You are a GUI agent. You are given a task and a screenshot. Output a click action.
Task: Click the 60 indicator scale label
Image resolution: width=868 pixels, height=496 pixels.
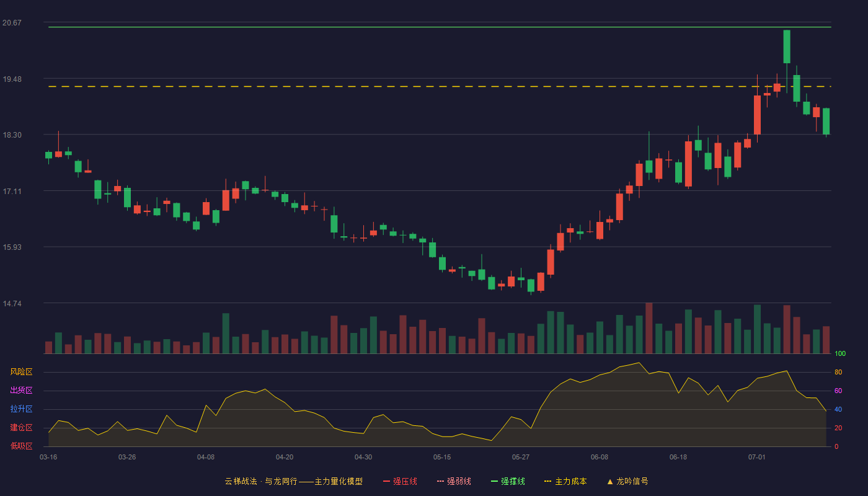(838, 391)
